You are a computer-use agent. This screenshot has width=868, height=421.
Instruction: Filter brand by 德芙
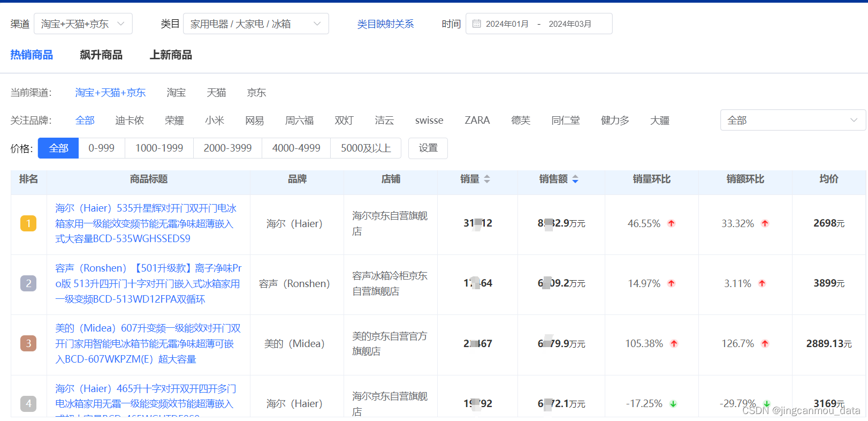pyautogui.click(x=521, y=121)
